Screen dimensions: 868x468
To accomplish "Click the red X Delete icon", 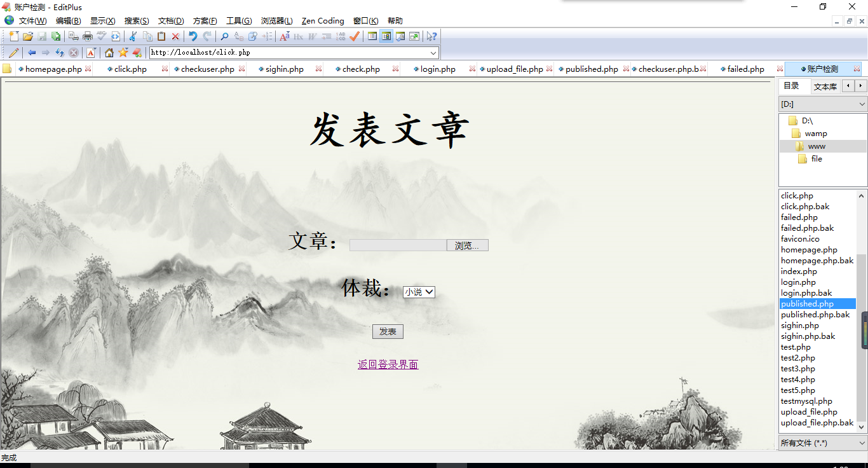I will point(175,36).
